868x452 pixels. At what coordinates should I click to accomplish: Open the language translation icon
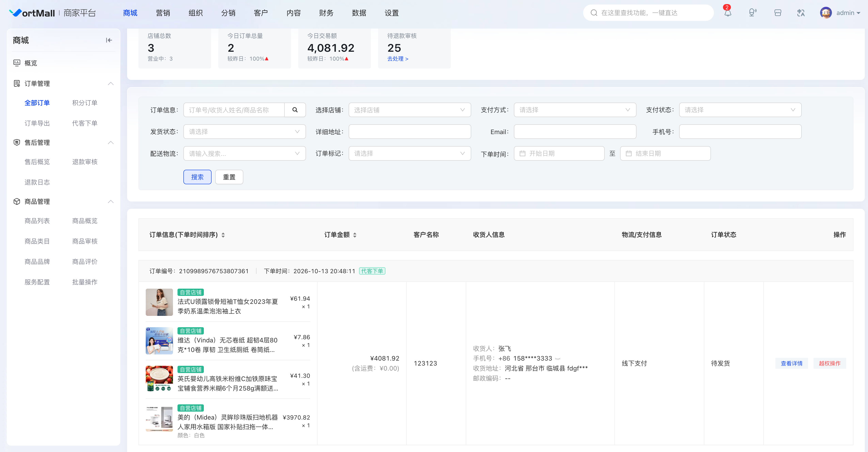pos(801,13)
